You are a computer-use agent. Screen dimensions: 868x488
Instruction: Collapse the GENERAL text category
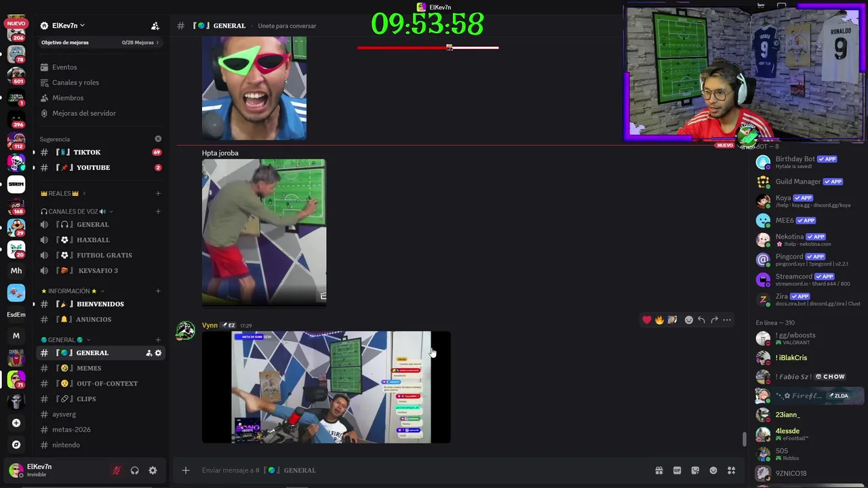coord(64,340)
